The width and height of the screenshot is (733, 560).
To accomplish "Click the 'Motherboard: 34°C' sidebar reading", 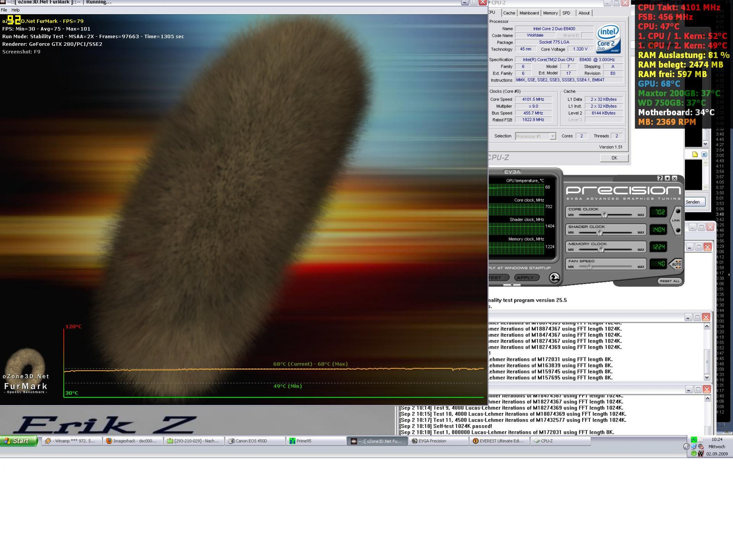I will pyautogui.click(x=676, y=112).
